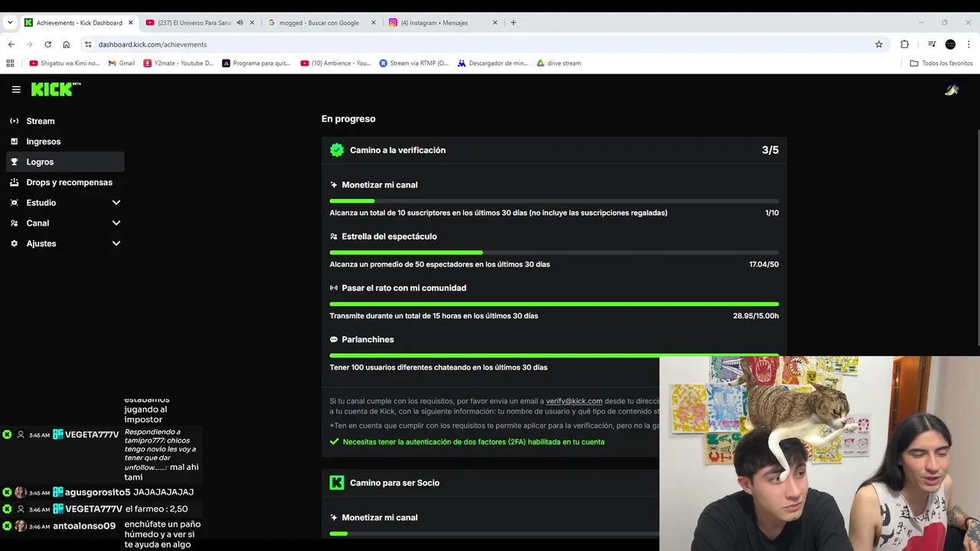Screen dimensions: 980x551
Task: Open the profile avatar icon top right
Action: pos(952,90)
